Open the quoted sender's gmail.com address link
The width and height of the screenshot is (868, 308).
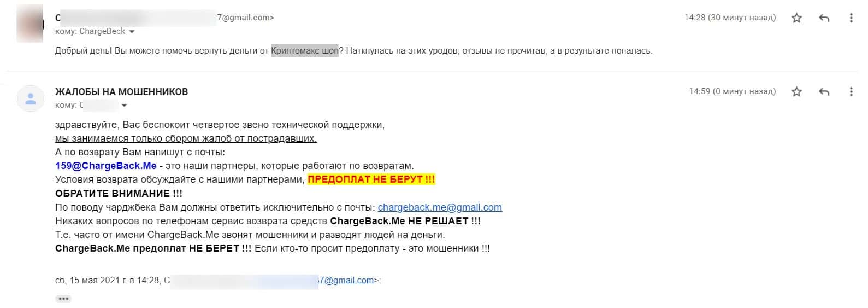346,281
